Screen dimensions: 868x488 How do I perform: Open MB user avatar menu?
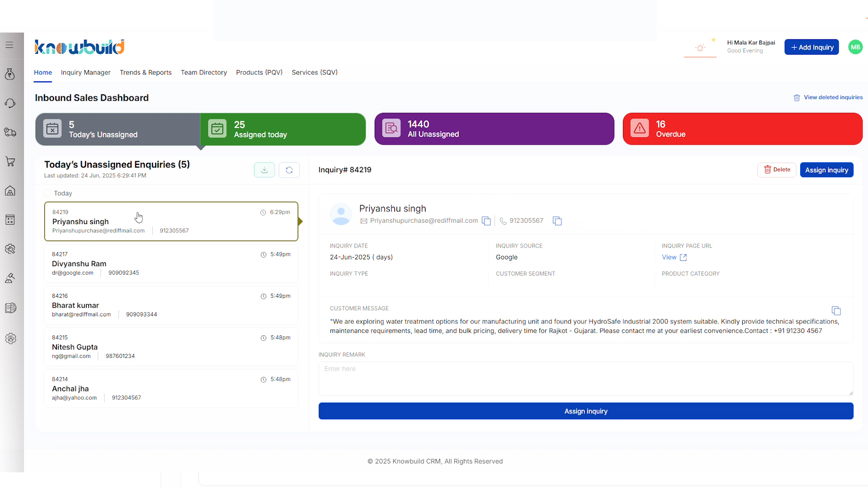pos(855,47)
